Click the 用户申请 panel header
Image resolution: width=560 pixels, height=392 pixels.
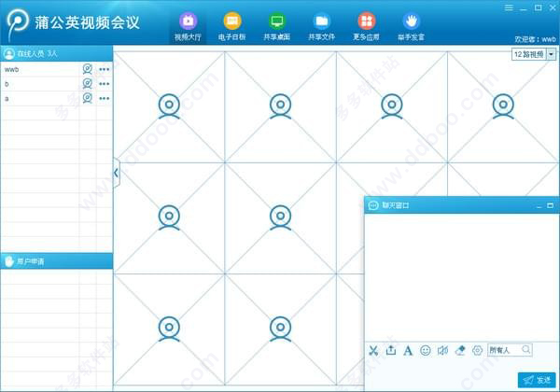(x=57, y=261)
